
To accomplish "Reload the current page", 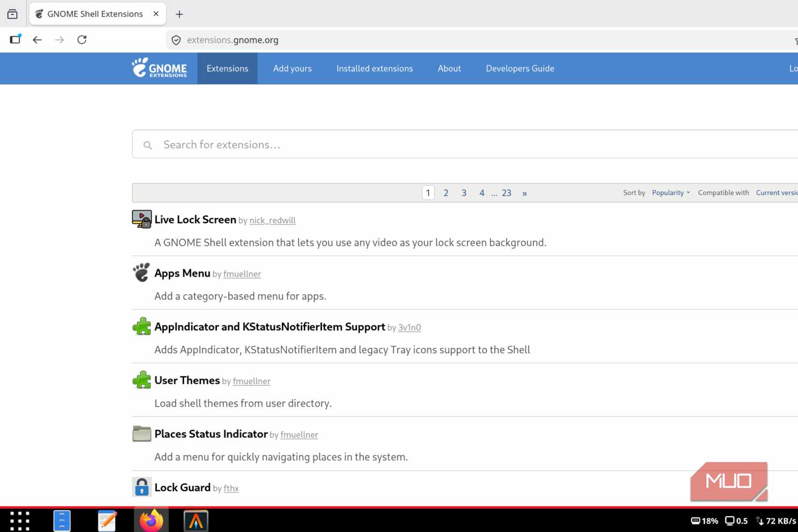I will pyautogui.click(x=82, y=40).
